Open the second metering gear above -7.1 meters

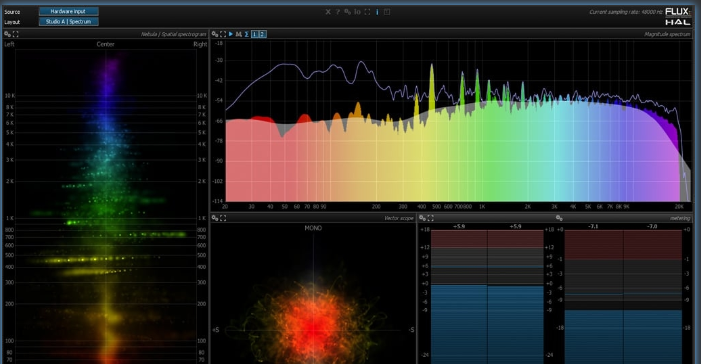559,218
